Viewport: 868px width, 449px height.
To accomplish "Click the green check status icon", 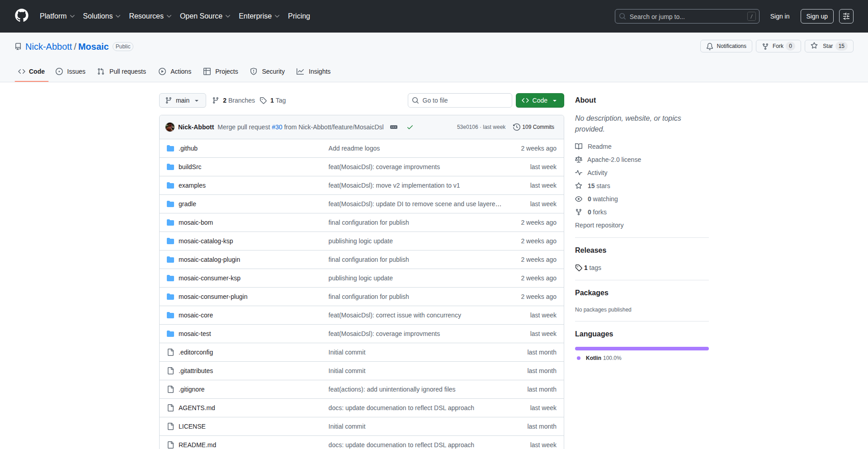I will coord(410,127).
